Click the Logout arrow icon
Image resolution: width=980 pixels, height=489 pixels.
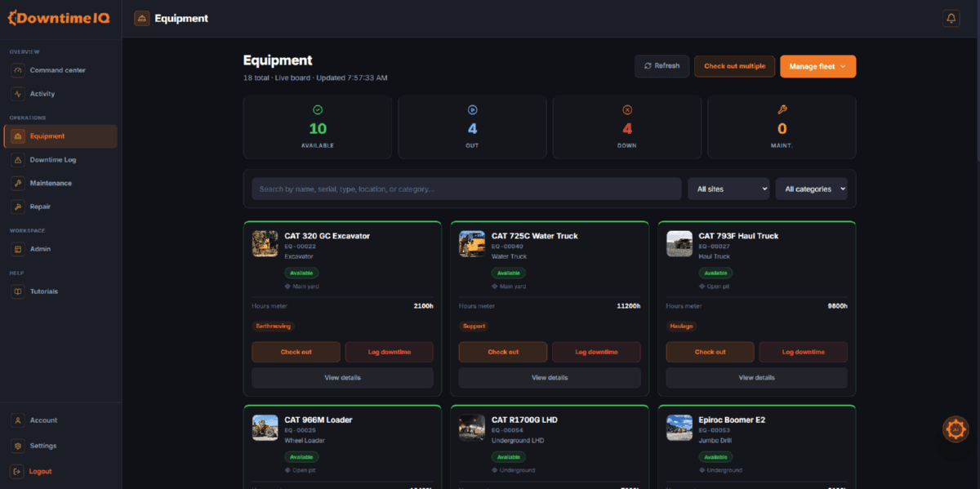point(18,471)
